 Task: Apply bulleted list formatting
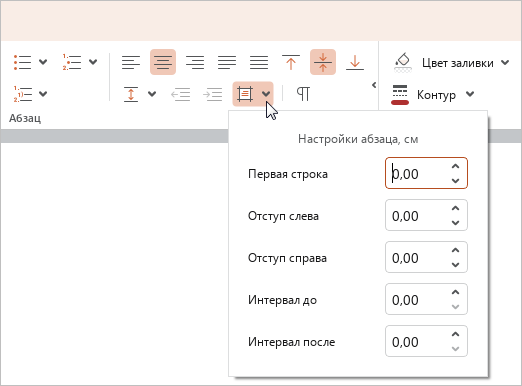coord(23,62)
